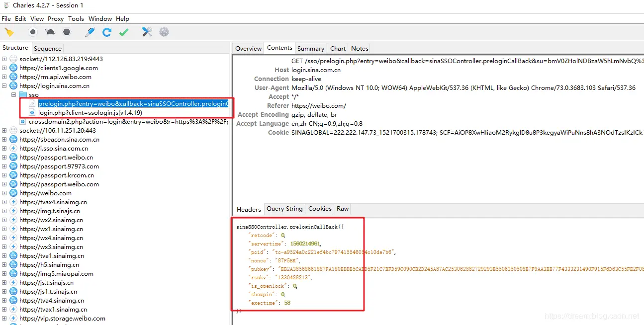Switch to the Structure tab
This screenshot has height=325, width=644.
coord(15,48)
